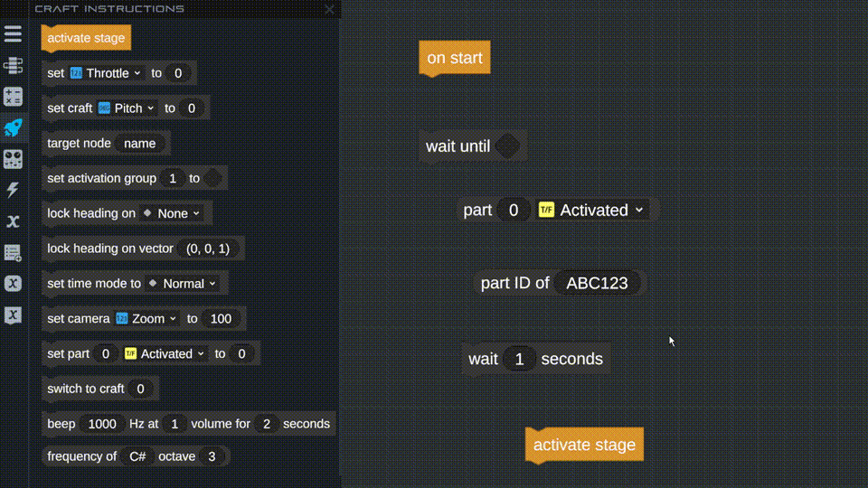Open the lock heading on None dropdown
The width and height of the screenshot is (868, 488).
178,214
